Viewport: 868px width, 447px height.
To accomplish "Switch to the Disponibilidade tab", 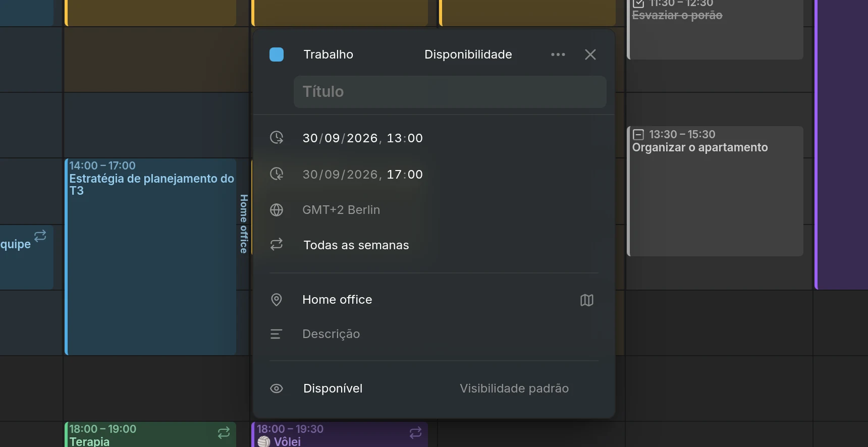I will [468, 54].
